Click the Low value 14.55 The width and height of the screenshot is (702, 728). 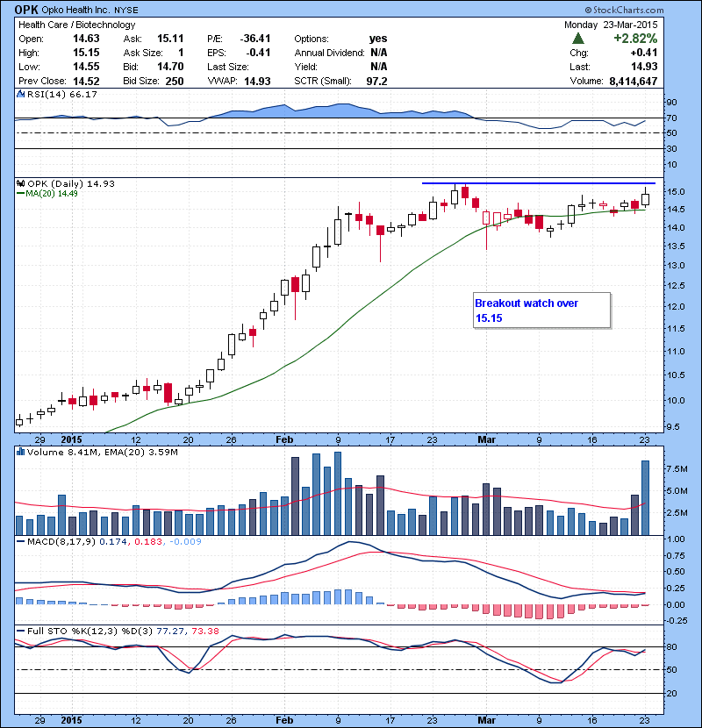click(86, 67)
